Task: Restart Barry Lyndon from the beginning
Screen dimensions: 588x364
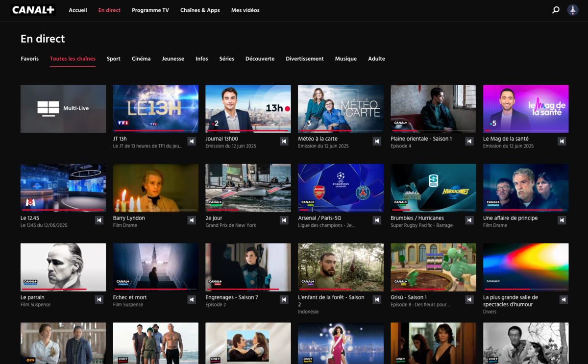Action: point(192,220)
